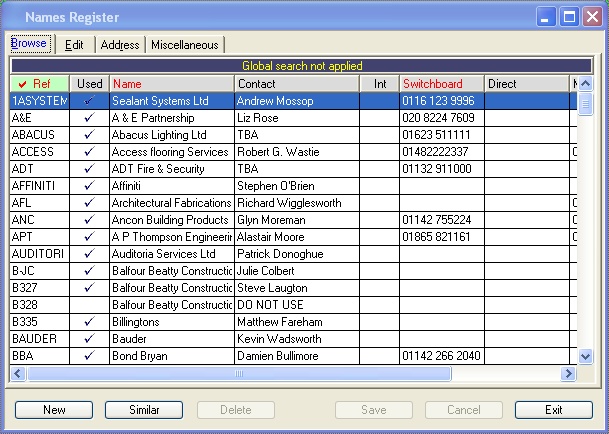Click switchboard number 0116 123 9996
This screenshot has height=434, width=609.
coord(438,101)
